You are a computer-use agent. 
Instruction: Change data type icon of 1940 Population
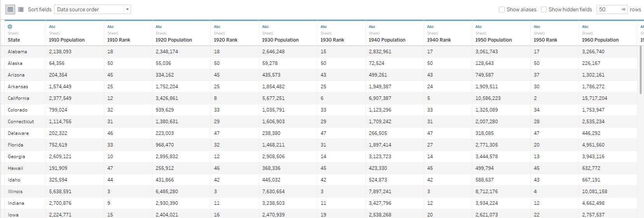point(372,27)
